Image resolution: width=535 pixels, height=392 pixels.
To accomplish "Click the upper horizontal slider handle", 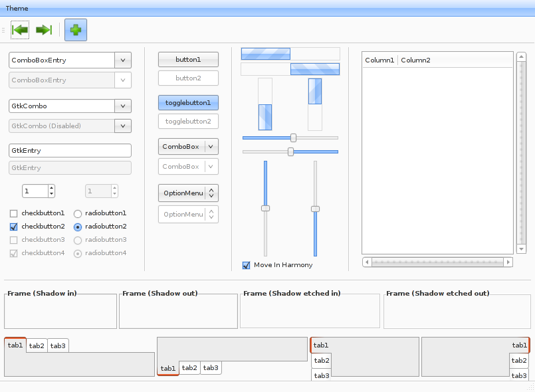I will click(x=294, y=138).
